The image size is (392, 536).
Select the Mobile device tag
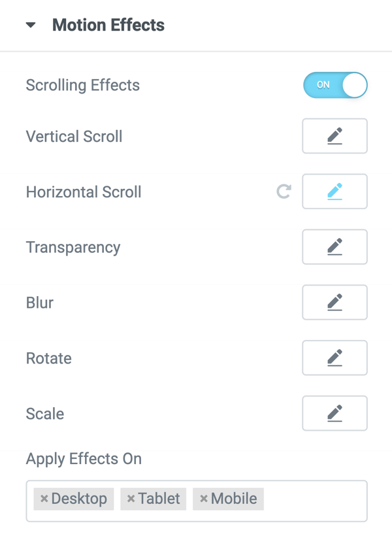click(x=234, y=499)
